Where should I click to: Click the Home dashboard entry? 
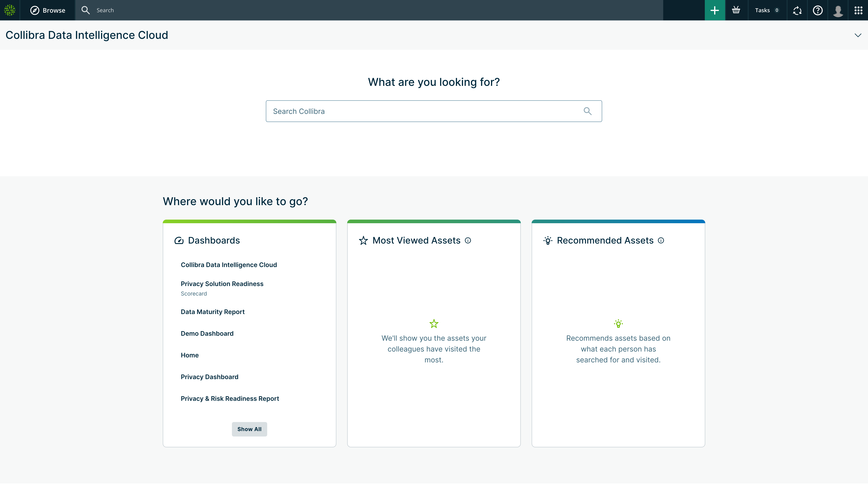(189, 355)
